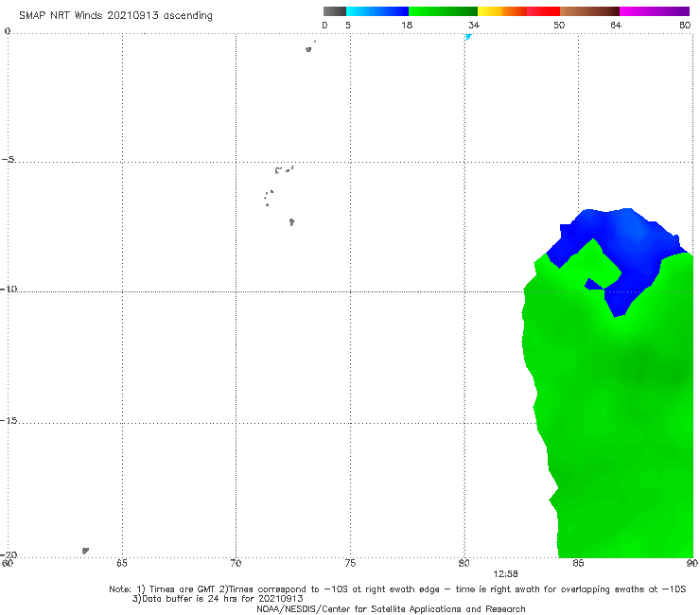Click the color bar label '34'

tap(474, 25)
